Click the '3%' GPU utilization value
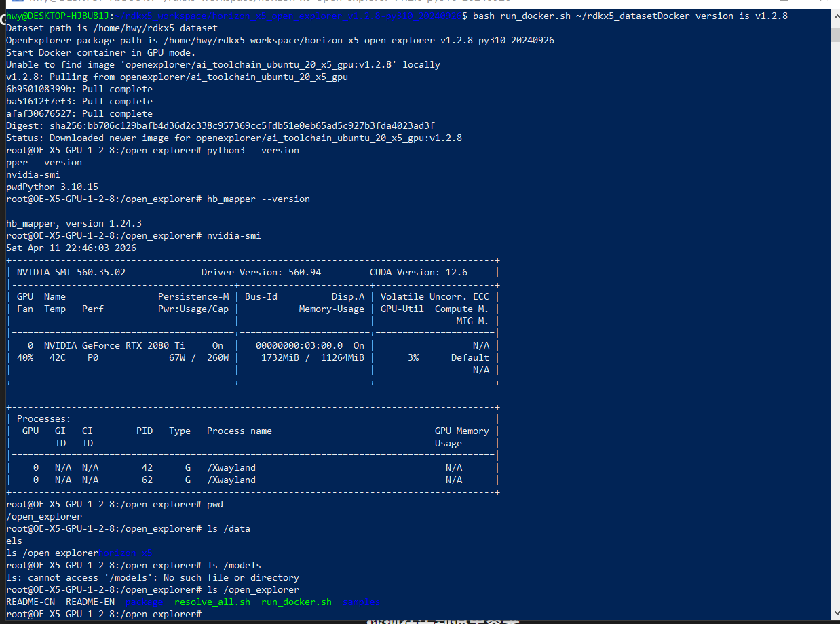 (413, 357)
